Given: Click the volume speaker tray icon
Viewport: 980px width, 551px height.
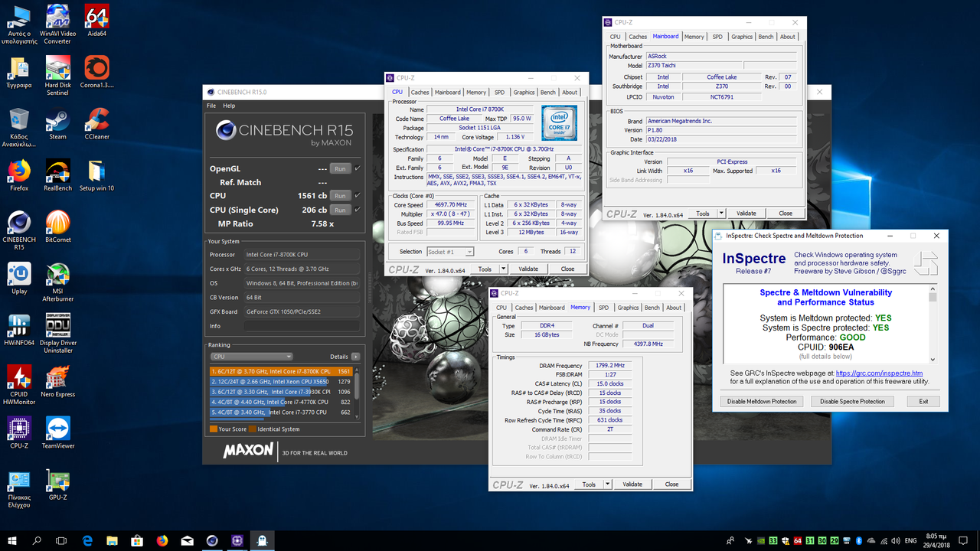Looking at the screenshot, I should 895,540.
